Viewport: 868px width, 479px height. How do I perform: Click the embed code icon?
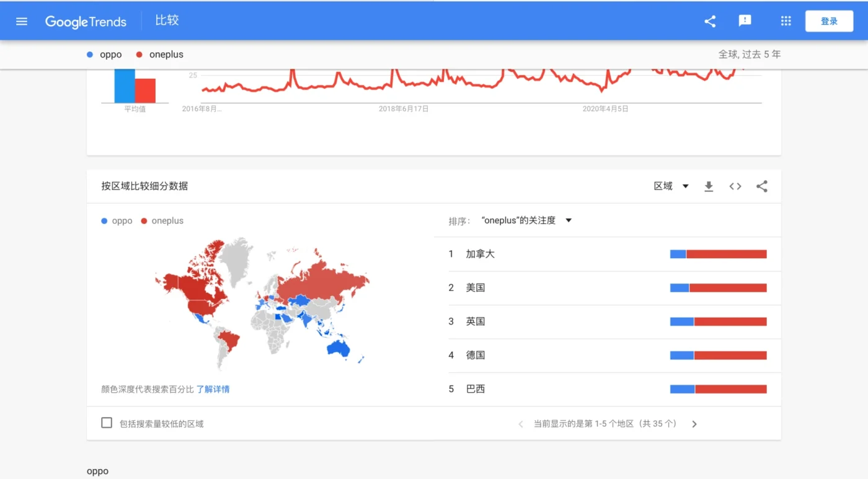(735, 186)
